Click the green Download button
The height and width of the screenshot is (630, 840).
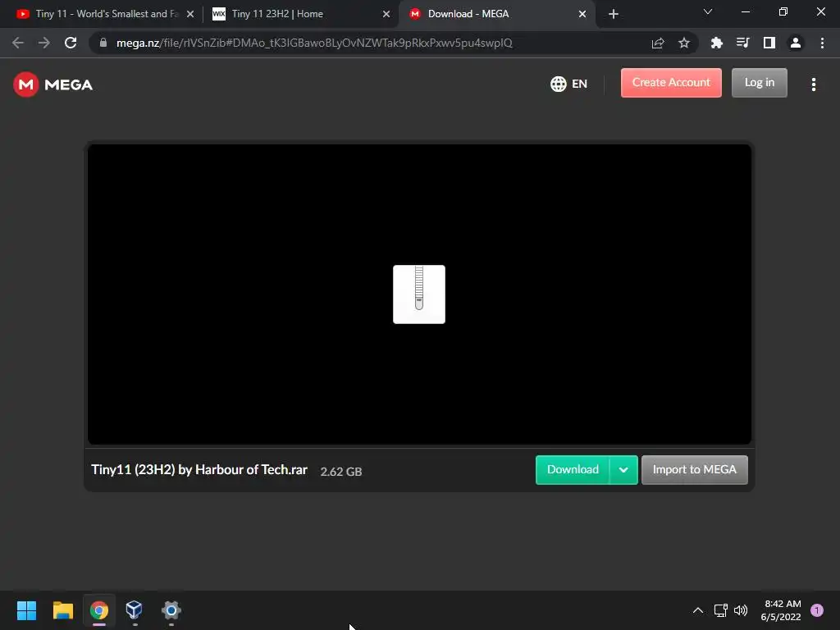[x=572, y=470]
